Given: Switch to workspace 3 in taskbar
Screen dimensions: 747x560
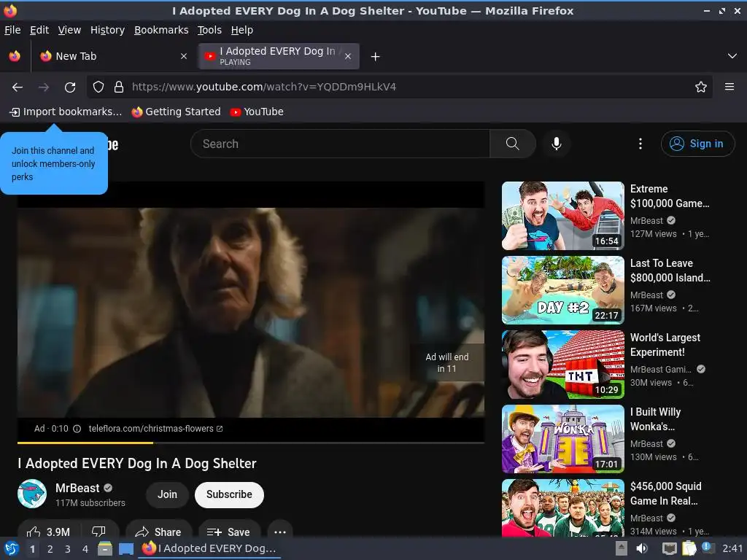Looking at the screenshot, I should pyautogui.click(x=68, y=549).
